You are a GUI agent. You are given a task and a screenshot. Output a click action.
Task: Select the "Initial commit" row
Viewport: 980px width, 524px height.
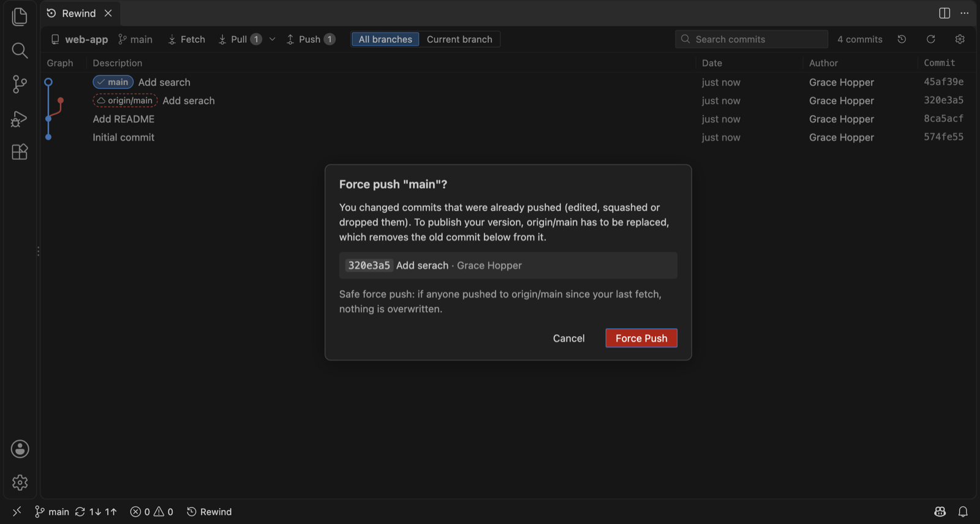508,137
